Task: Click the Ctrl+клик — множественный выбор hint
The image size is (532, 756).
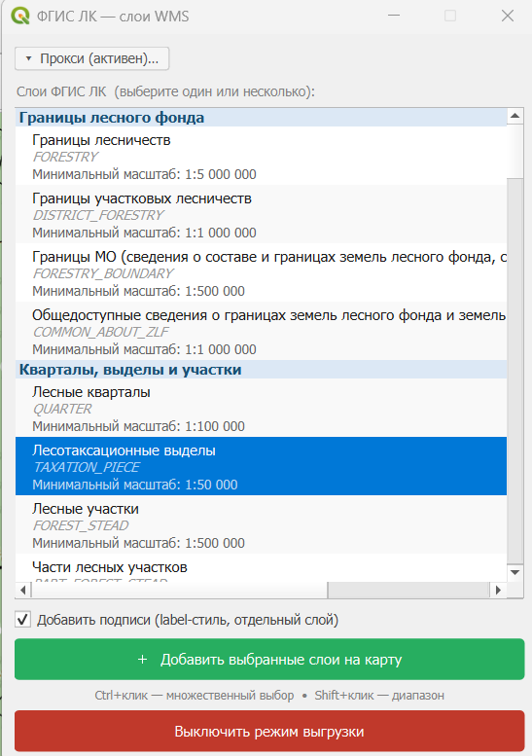Action: coord(195,696)
